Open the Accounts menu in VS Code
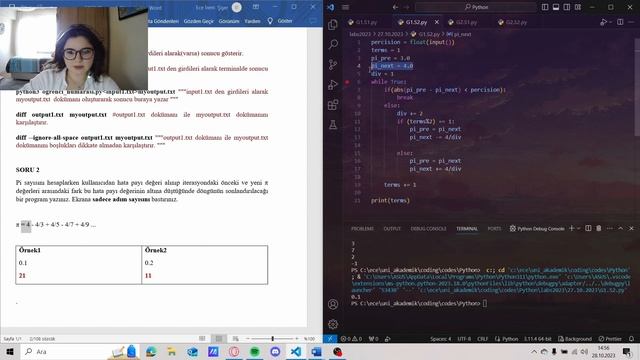The image size is (640, 360). click(333, 304)
